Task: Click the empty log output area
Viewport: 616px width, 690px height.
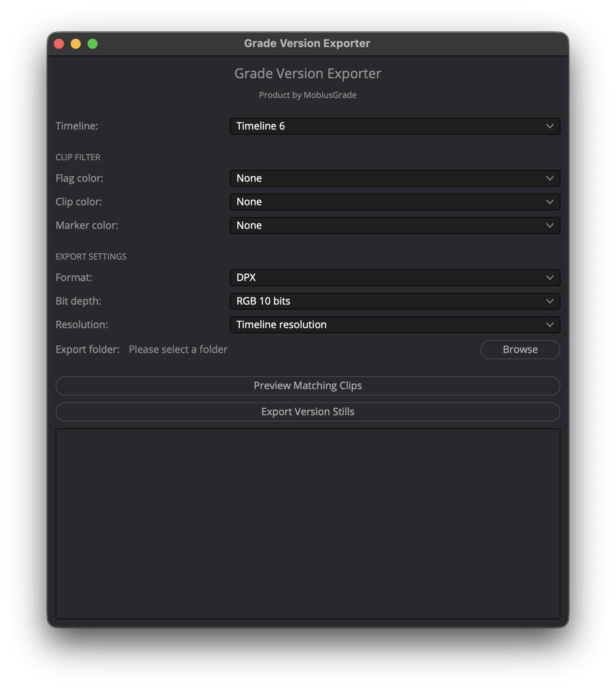Action: pyautogui.click(x=308, y=524)
